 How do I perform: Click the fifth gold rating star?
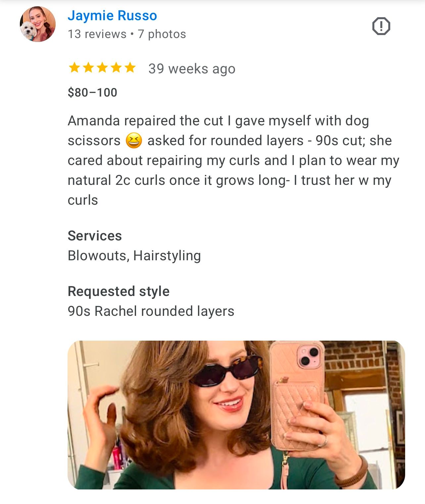pos(130,68)
